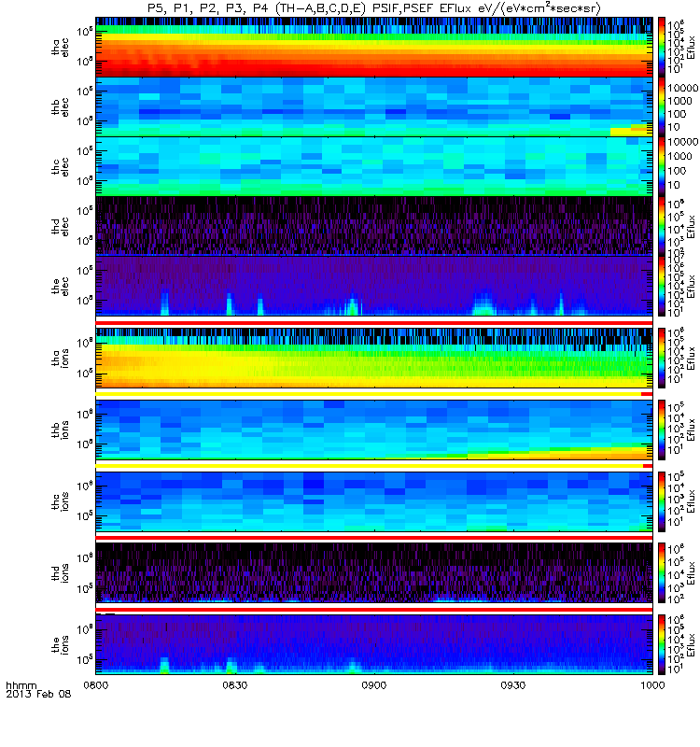Click the color bar beside thb elec panel
The height and width of the screenshot is (747, 700).
coord(662,106)
